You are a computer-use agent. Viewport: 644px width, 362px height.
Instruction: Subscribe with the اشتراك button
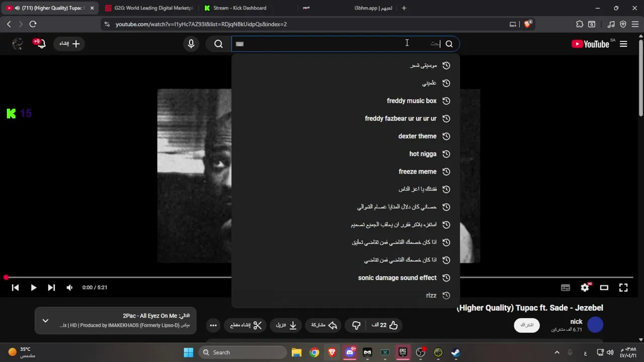[527, 325]
